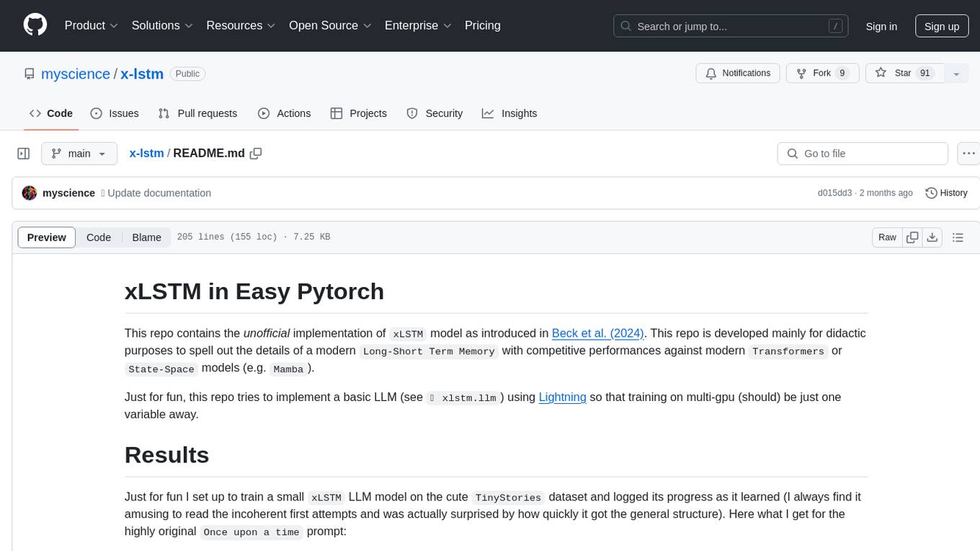
Task: Click the repository icon beside myscience
Action: click(29, 74)
